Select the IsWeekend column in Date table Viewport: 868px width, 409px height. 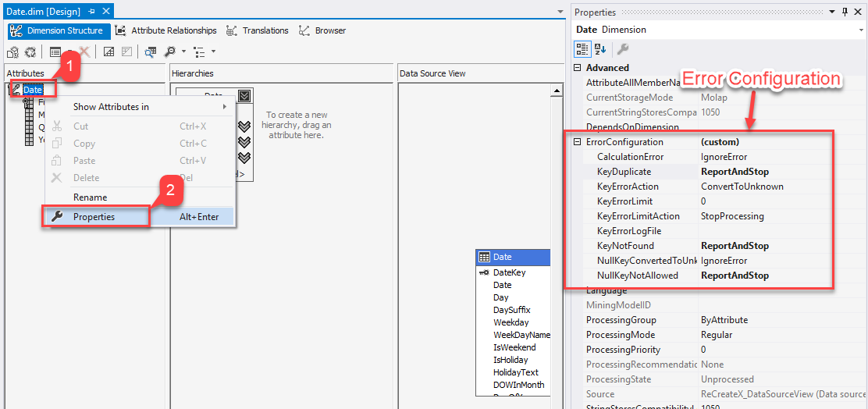[514, 347]
